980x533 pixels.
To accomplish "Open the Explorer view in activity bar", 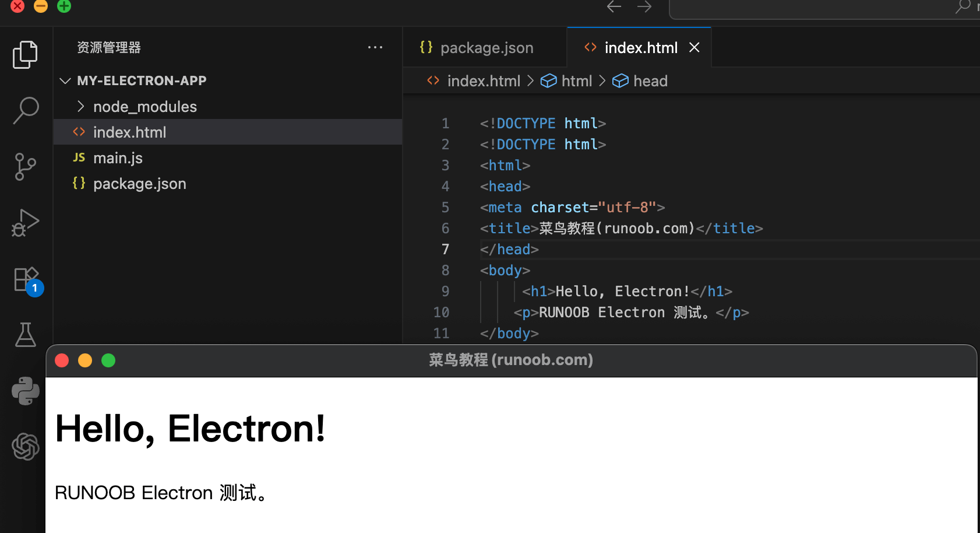I will point(25,55).
